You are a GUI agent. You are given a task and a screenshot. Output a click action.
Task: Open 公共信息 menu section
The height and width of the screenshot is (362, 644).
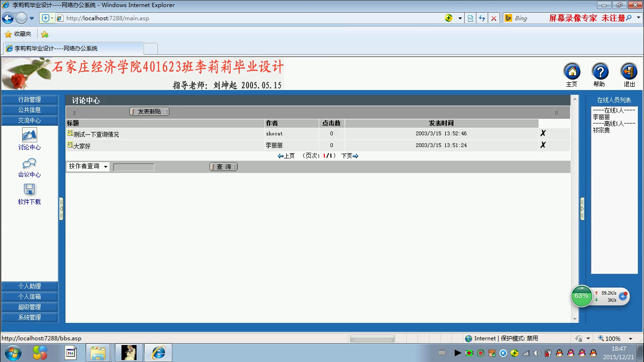point(30,110)
